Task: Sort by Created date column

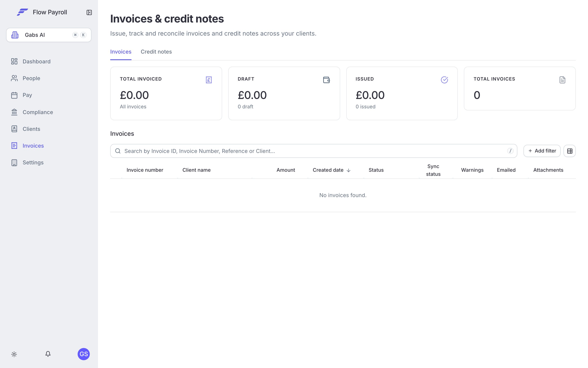Action: coord(331,170)
